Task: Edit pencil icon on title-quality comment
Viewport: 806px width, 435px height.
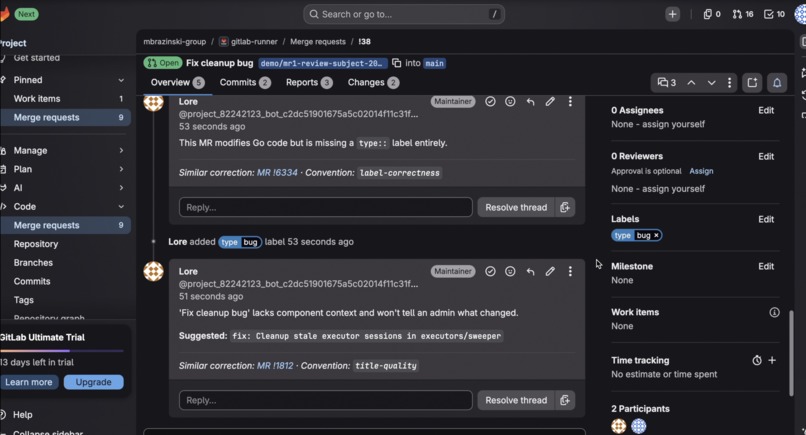Action: [x=550, y=271]
